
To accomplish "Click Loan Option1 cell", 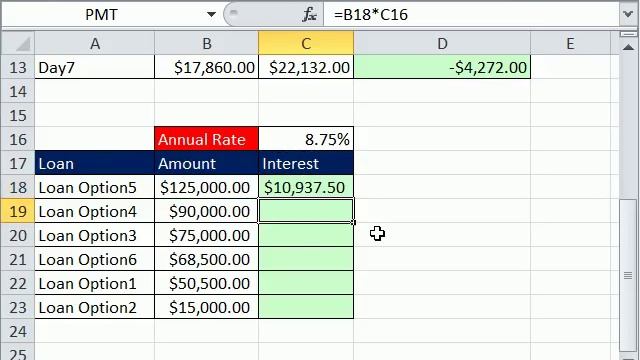I will click(95, 283).
